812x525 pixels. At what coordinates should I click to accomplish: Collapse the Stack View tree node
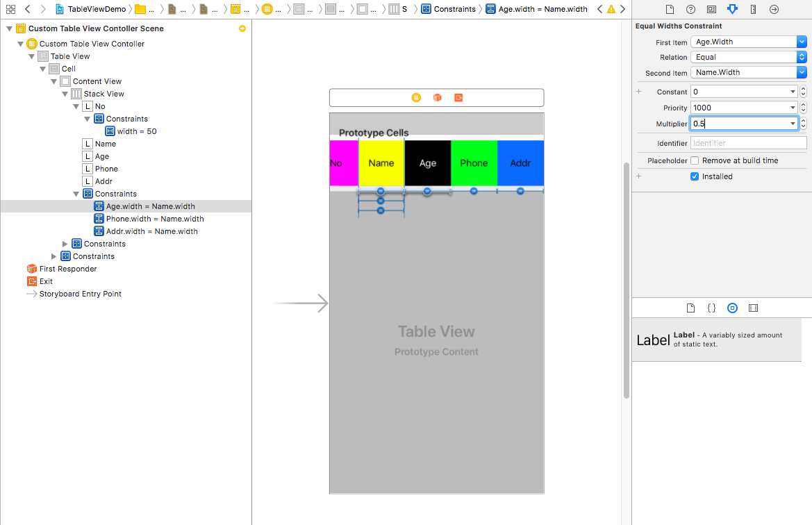point(65,94)
